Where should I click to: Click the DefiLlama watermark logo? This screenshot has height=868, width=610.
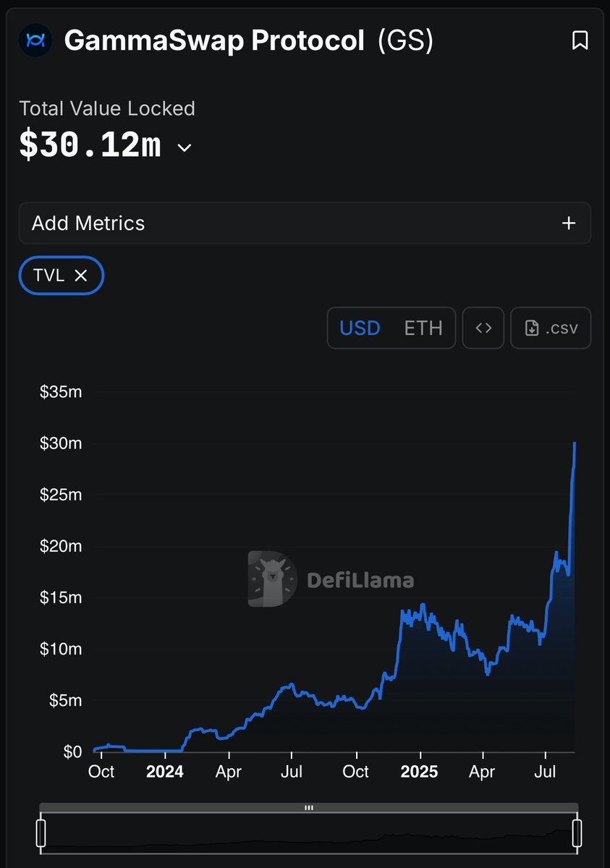point(331,579)
